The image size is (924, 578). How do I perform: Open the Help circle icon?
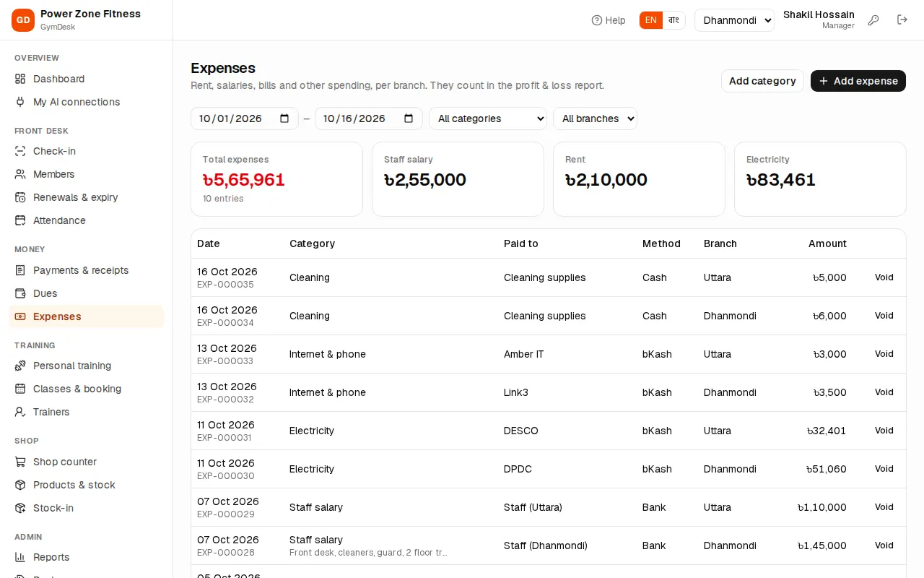click(x=596, y=20)
